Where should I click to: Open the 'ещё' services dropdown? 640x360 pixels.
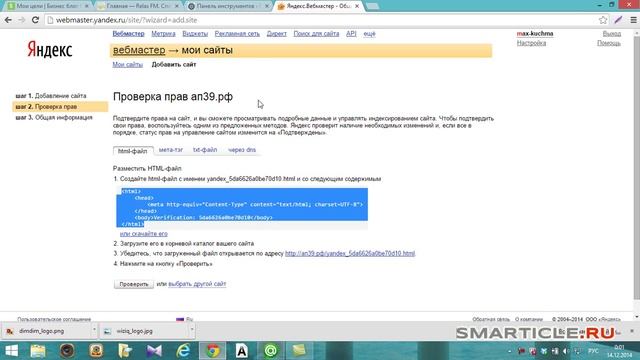(x=369, y=33)
